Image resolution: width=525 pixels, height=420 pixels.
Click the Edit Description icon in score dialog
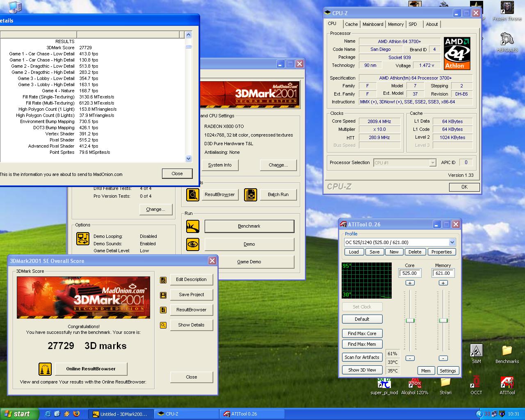[x=163, y=280]
